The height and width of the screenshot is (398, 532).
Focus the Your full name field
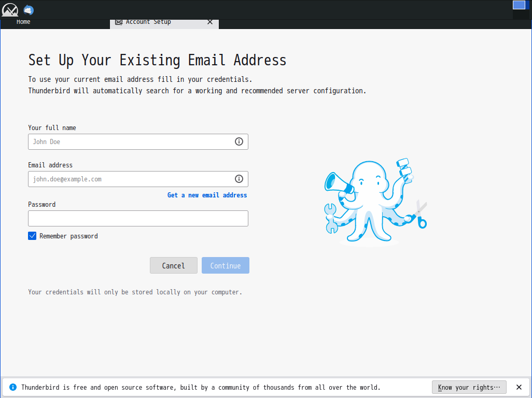(x=138, y=141)
